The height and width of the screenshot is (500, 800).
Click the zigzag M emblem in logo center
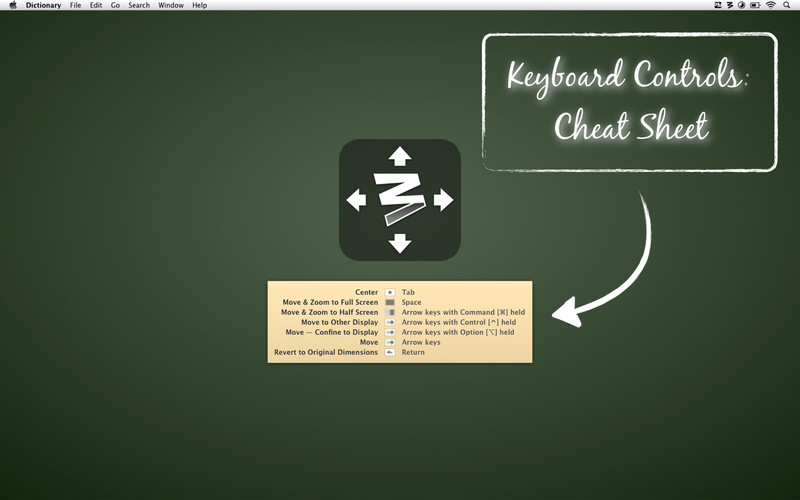tap(399, 198)
